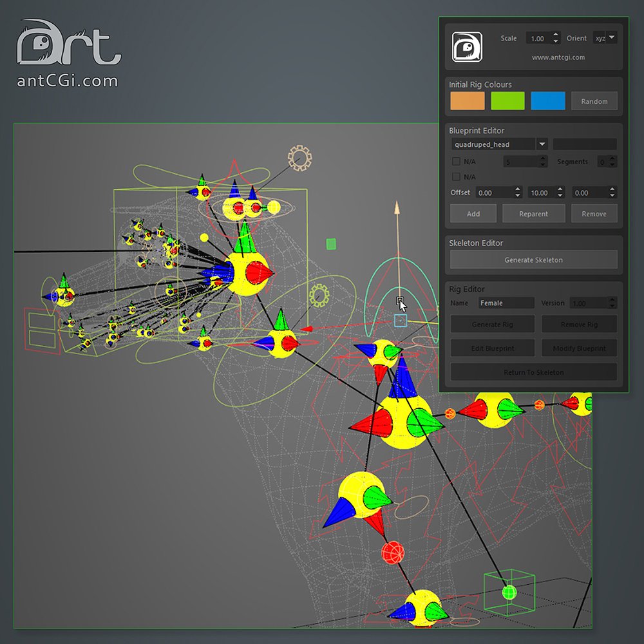Viewport: 644px width, 644px height.
Task: Click the 'Blueprint Editor' heading
Action: click(x=477, y=130)
